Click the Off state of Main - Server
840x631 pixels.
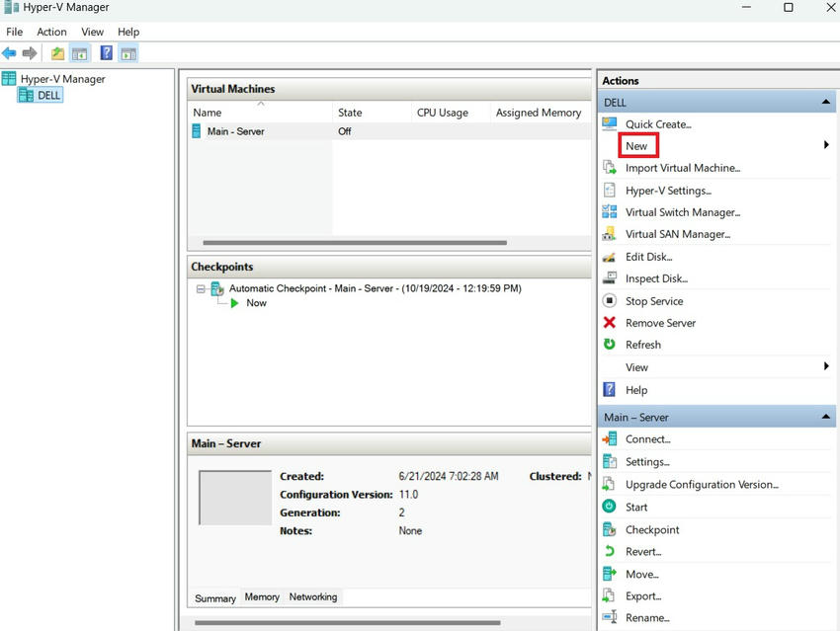pyautogui.click(x=345, y=131)
